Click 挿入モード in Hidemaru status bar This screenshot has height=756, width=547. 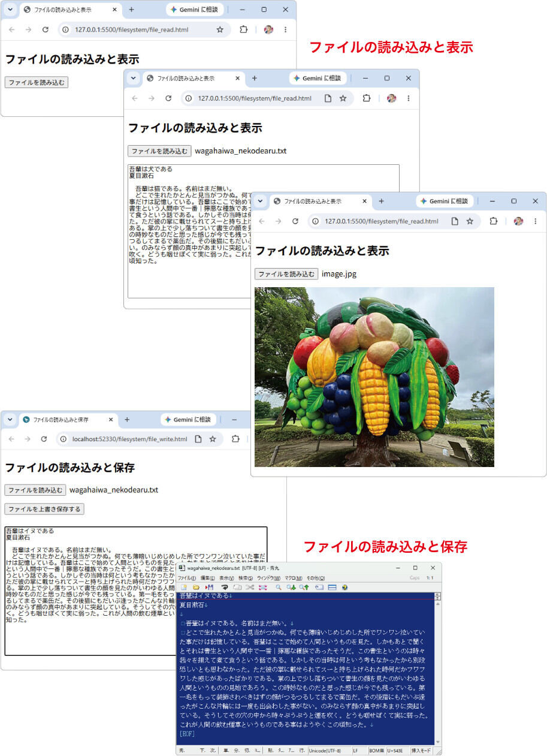click(421, 751)
